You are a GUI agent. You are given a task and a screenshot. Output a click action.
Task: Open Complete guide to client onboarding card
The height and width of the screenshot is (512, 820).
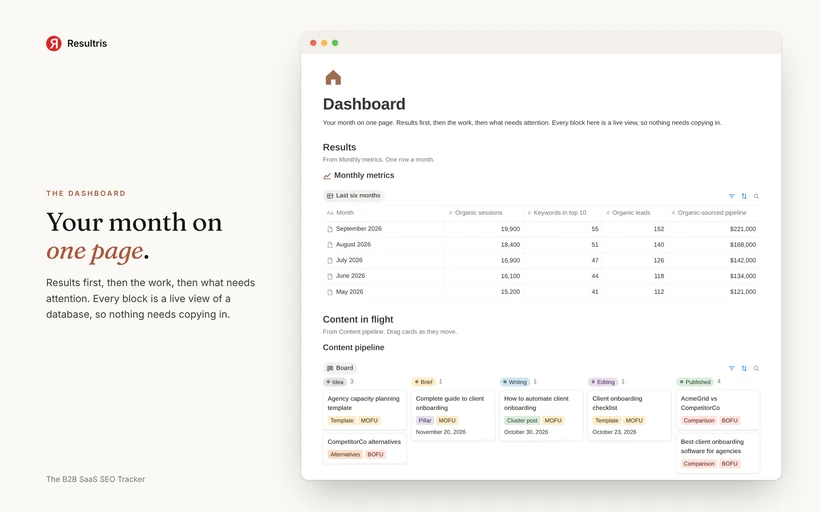coord(452,415)
